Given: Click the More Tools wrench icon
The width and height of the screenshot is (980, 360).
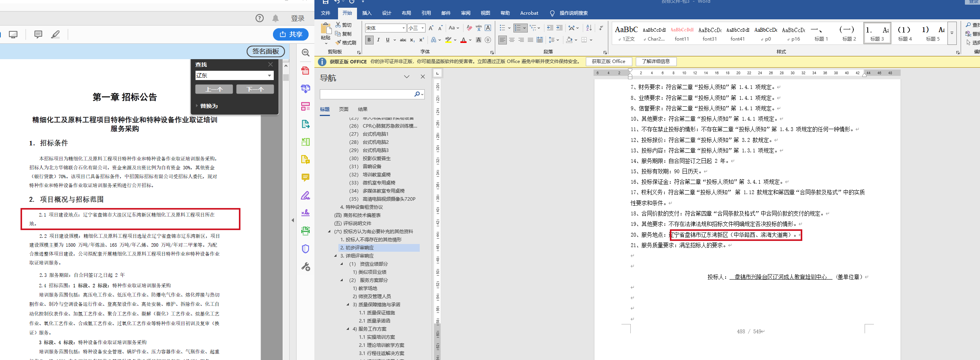Looking at the screenshot, I should (305, 266).
